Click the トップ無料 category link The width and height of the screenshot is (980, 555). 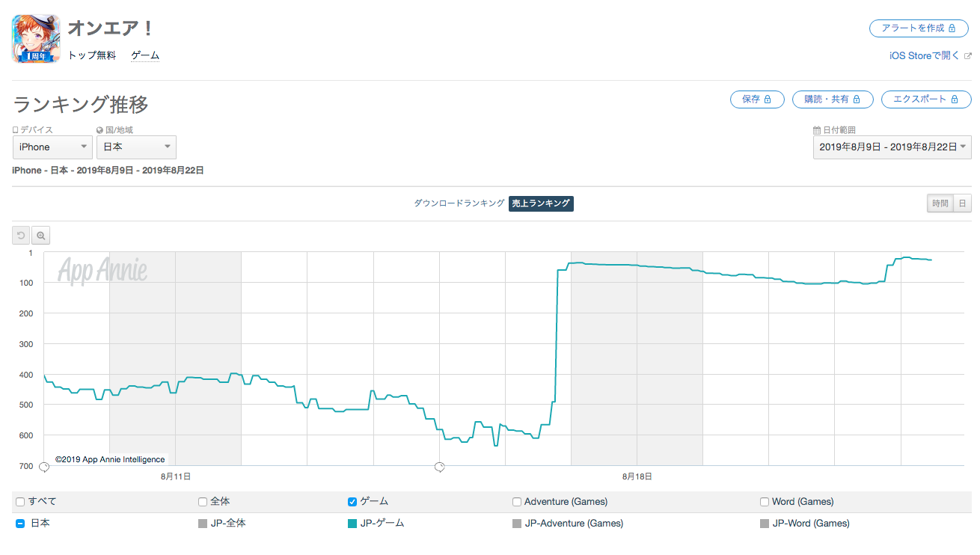(92, 55)
